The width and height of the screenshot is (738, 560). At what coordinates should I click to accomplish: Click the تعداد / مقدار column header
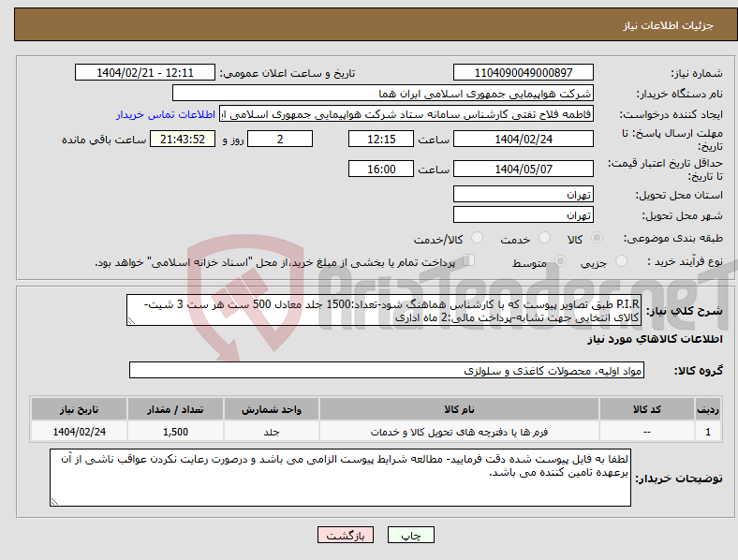175,409
